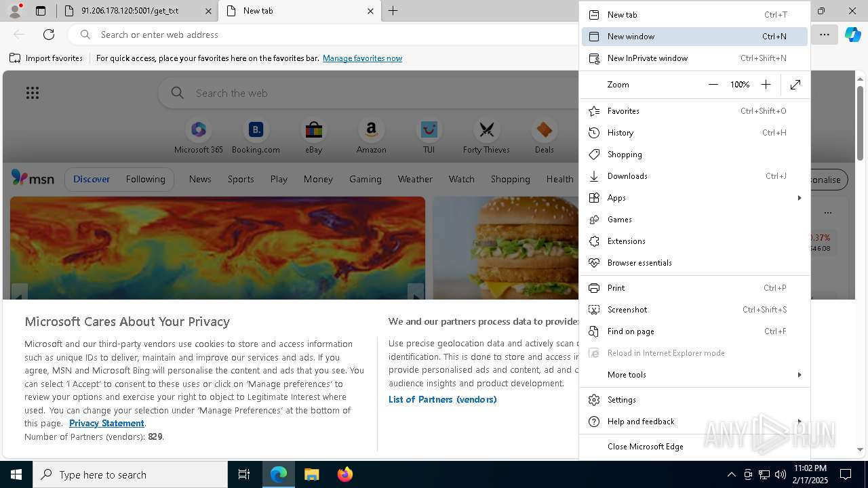The image size is (868, 488).
Task: Open a New InPrivate window
Action: [694, 58]
